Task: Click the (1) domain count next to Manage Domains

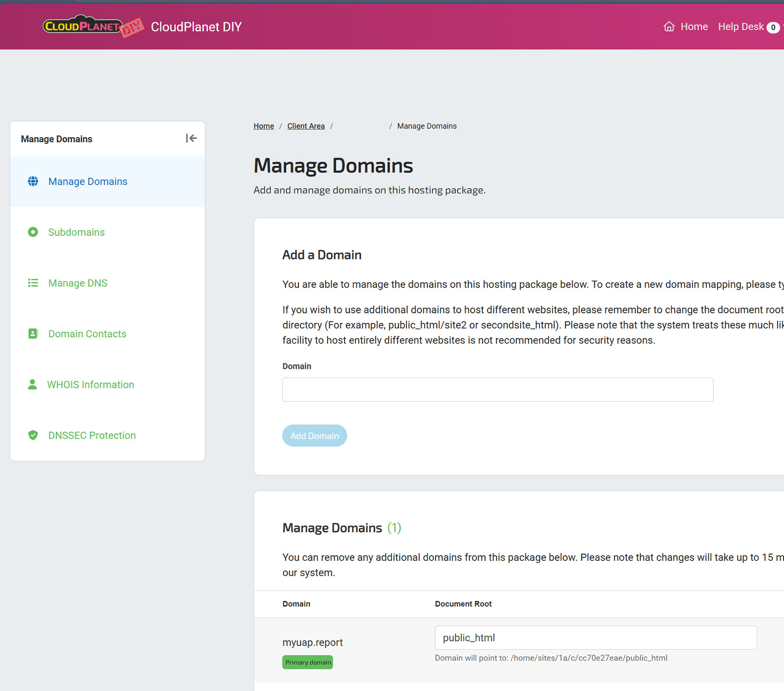Action: click(x=394, y=527)
